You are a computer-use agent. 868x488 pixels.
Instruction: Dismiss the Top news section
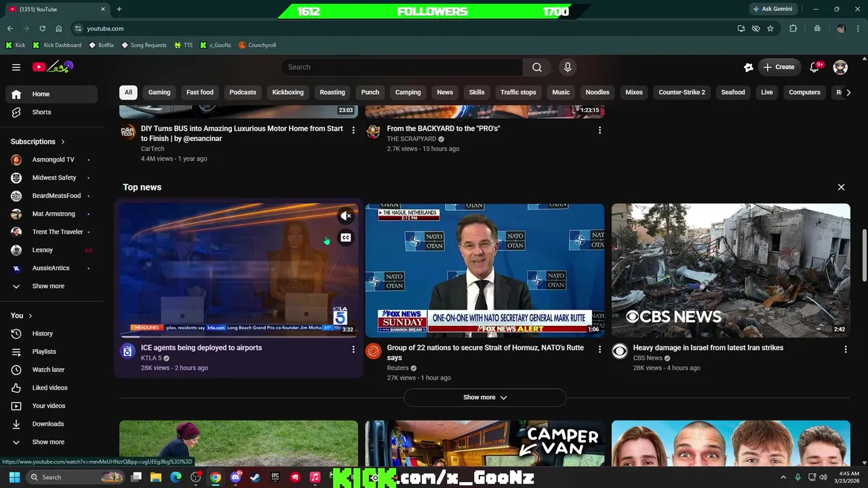point(841,187)
